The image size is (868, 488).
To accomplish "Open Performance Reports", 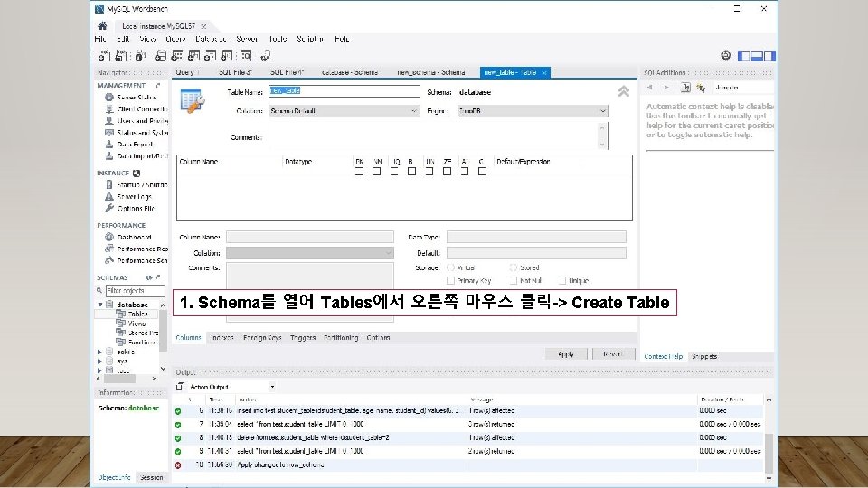I will point(137,249).
